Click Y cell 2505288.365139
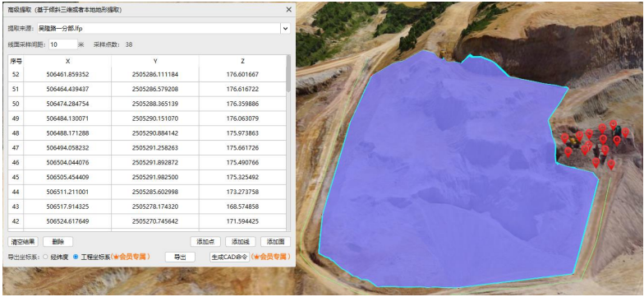The height and width of the screenshot is (297, 644). [x=155, y=104]
